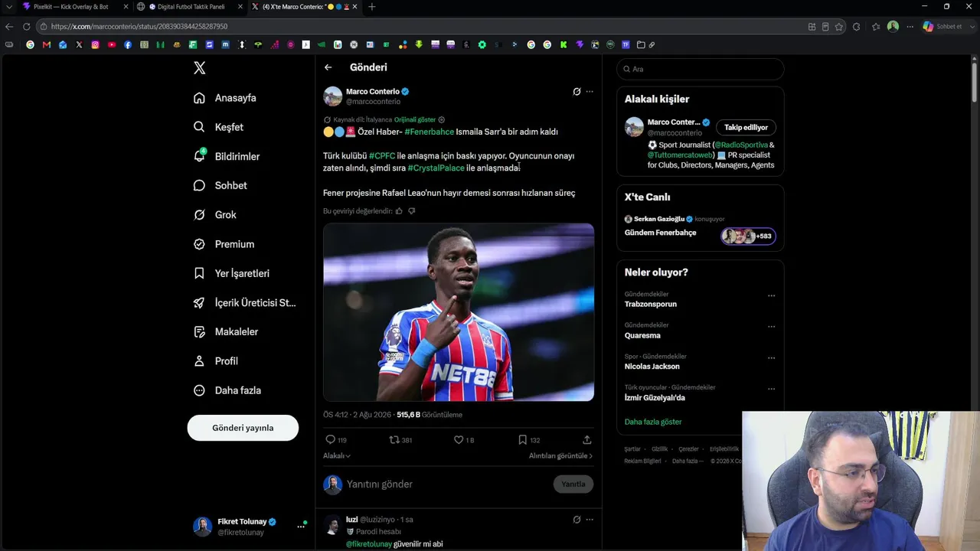Close the Pixelkit browser tab

pyautogui.click(x=126, y=7)
